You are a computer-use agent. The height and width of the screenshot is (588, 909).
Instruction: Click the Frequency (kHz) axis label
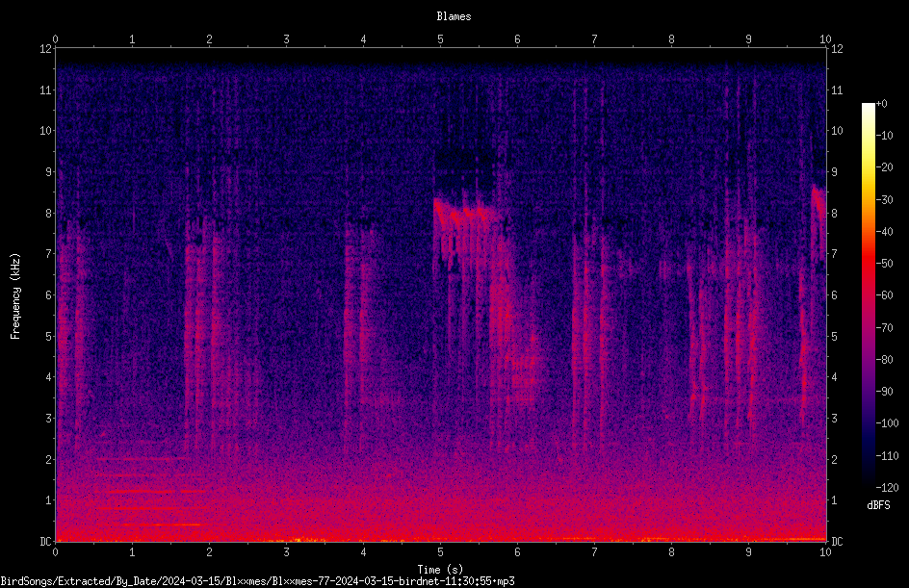tap(15, 296)
